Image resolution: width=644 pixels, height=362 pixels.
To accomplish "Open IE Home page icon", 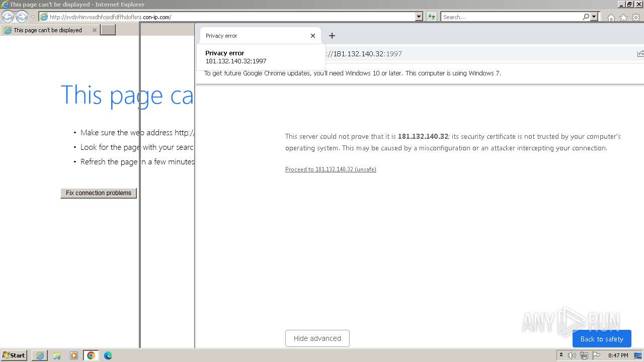I will [x=611, y=18].
